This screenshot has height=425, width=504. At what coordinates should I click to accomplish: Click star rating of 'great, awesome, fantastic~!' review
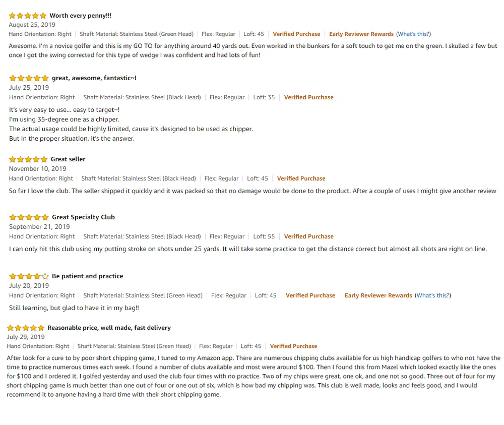click(x=29, y=78)
